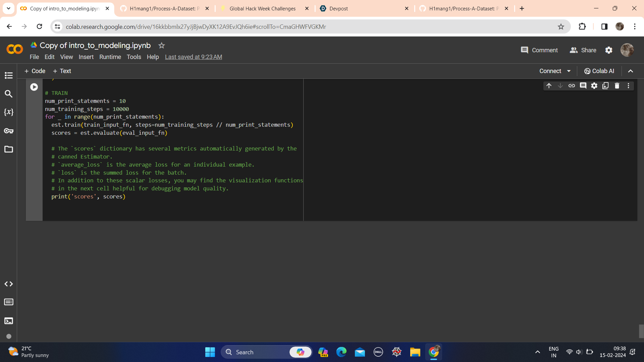This screenshot has width=644, height=362.
Task: Open a Terminal in Colab
Action: (8, 321)
